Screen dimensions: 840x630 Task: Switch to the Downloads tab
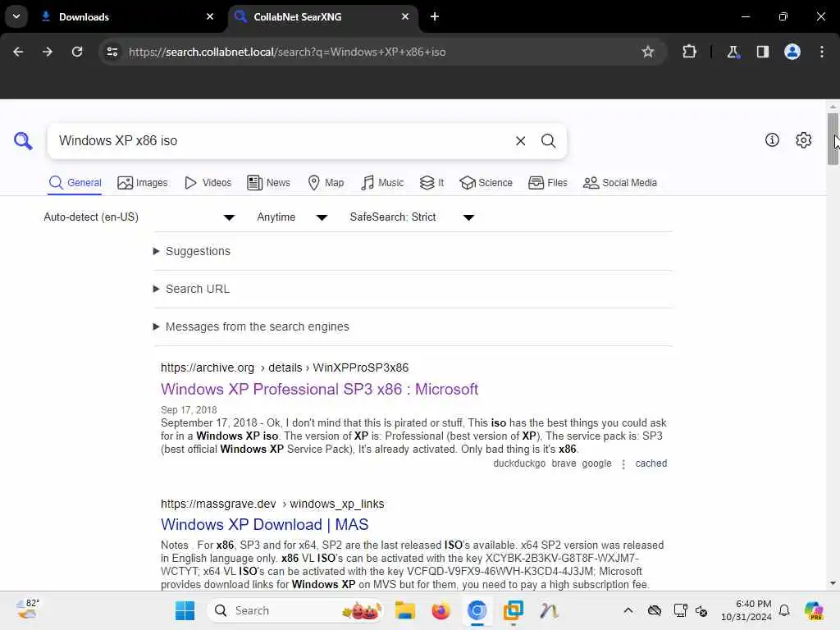pyautogui.click(x=127, y=16)
